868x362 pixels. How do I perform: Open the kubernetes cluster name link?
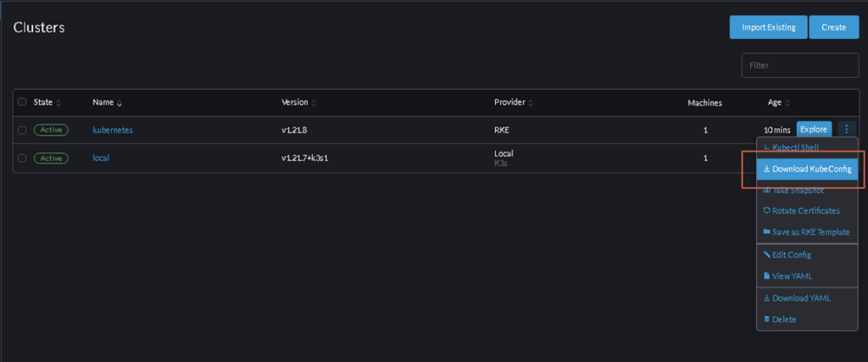pyautogui.click(x=113, y=130)
